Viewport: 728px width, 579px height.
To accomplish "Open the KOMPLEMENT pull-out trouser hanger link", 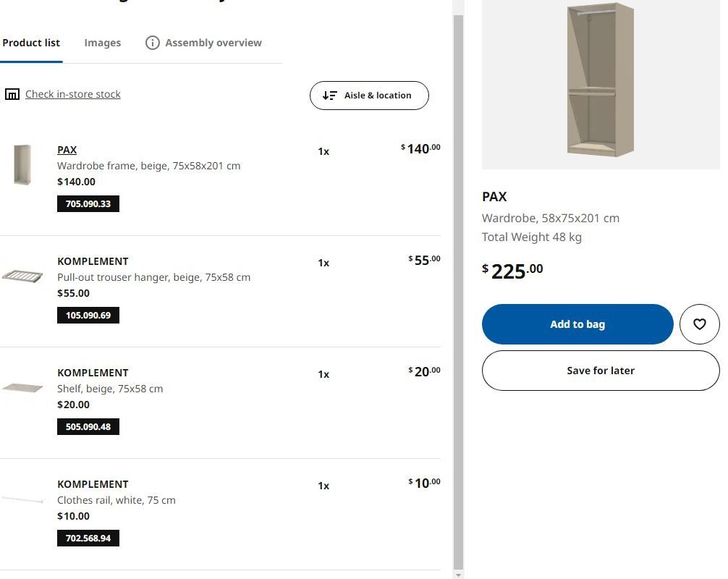I will point(93,261).
